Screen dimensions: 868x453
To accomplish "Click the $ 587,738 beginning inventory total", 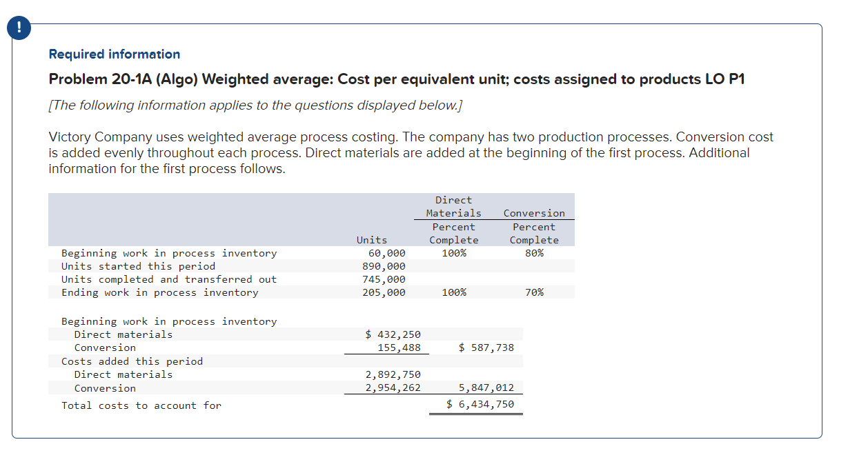I will (x=486, y=348).
